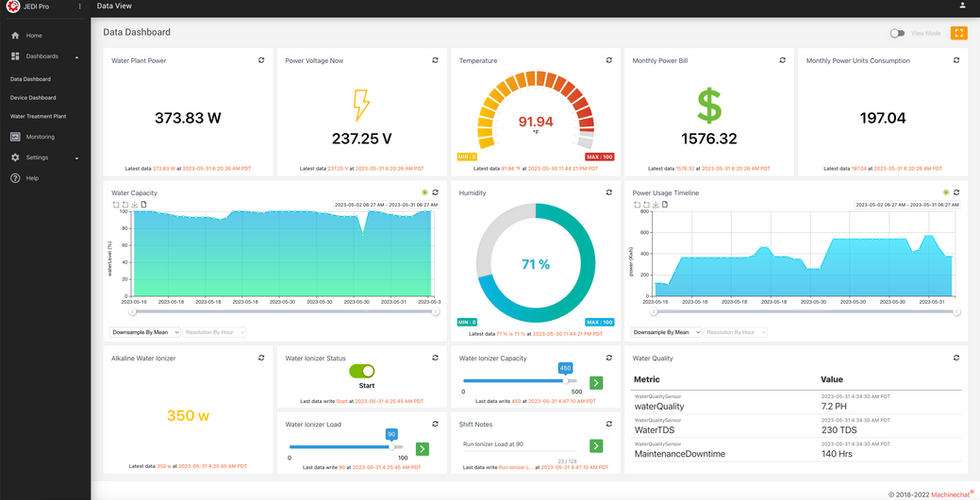Open Downsample By Mean dropdown in Water Capacity

[145, 332]
